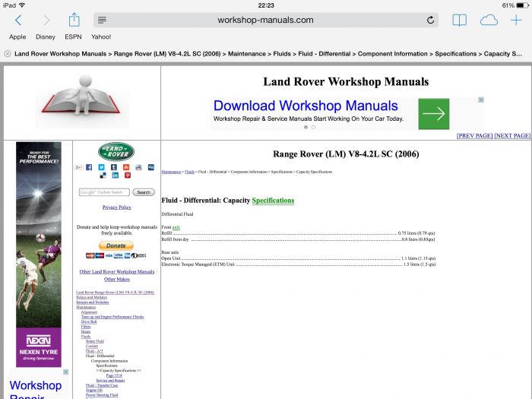Close the Workshop Repair ad with X

click(66, 372)
